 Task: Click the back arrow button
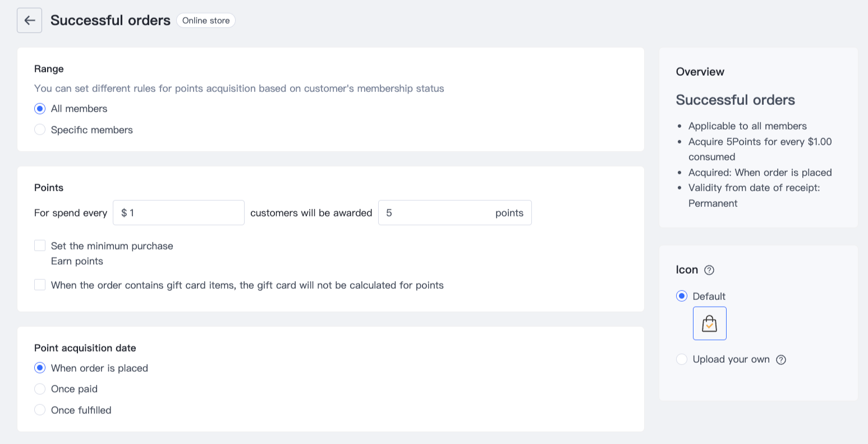coord(29,21)
